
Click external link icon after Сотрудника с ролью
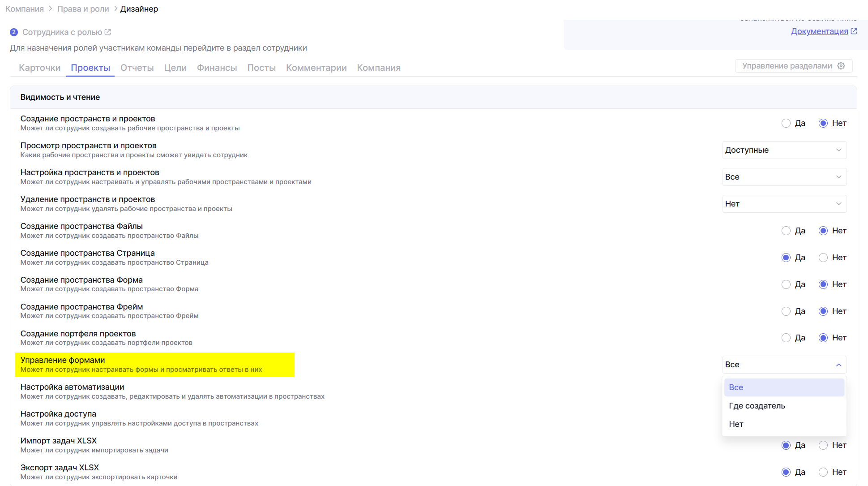click(108, 32)
